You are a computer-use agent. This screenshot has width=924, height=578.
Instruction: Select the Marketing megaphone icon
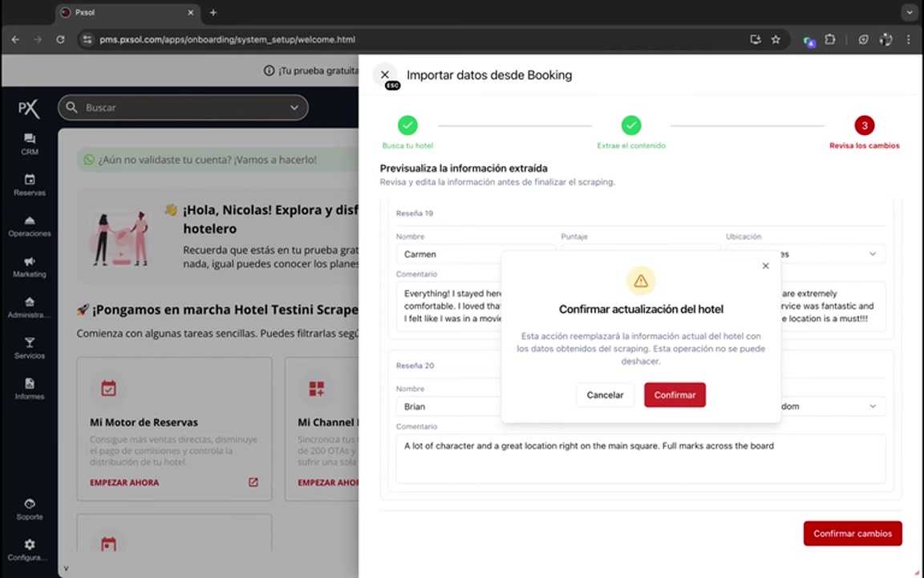click(30, 263)
